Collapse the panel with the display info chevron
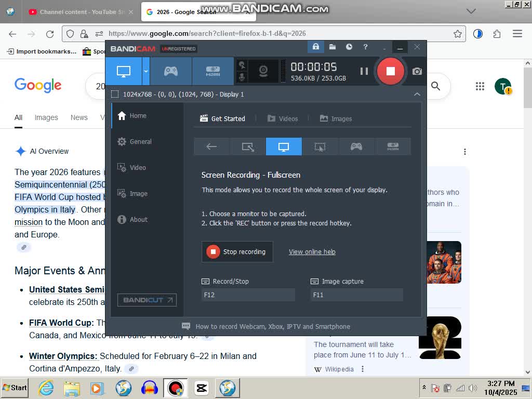The width and height of the screenshot is (532, 399). click(417, 94)
